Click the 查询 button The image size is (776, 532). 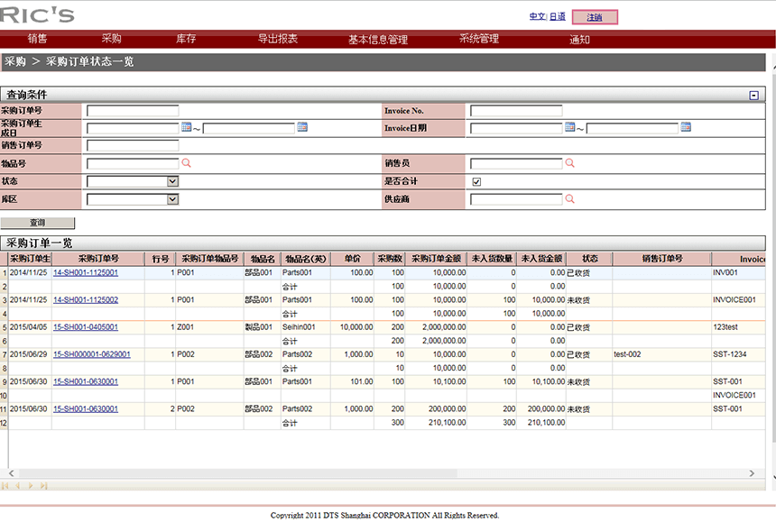coord(38,223)
